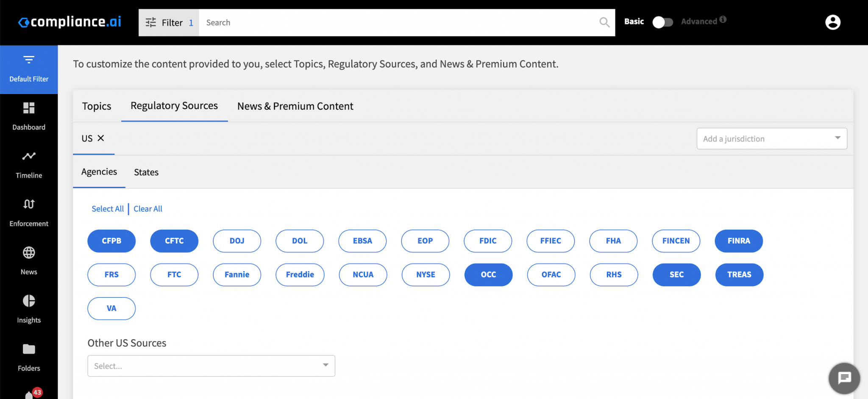The image size is (868, 399).
Task: Deselect the CFTC agency
Action: 174,241
